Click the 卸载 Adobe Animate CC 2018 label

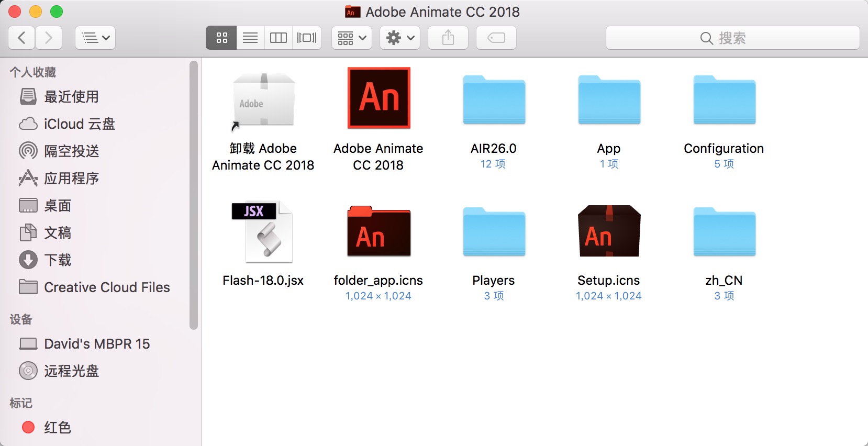click(263, 157)
